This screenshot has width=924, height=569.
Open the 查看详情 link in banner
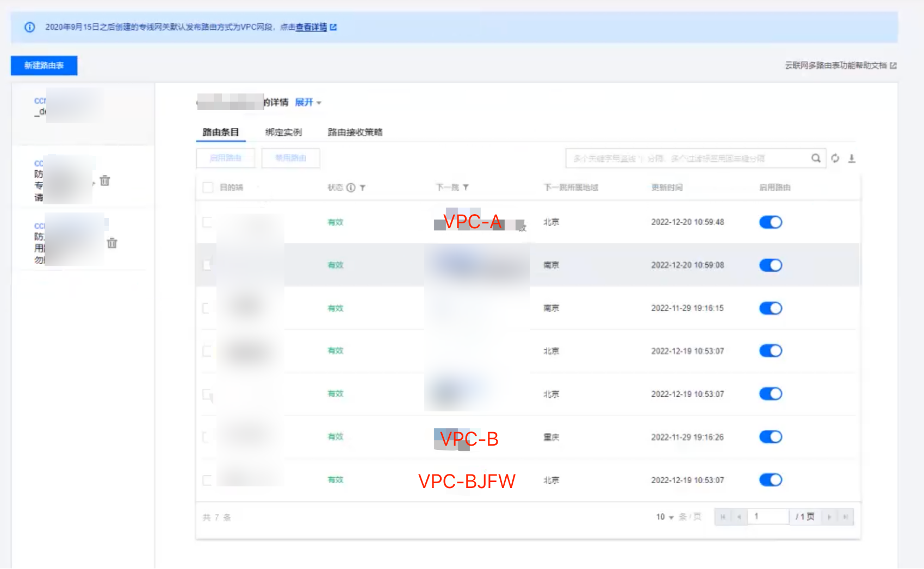point(311,27)
